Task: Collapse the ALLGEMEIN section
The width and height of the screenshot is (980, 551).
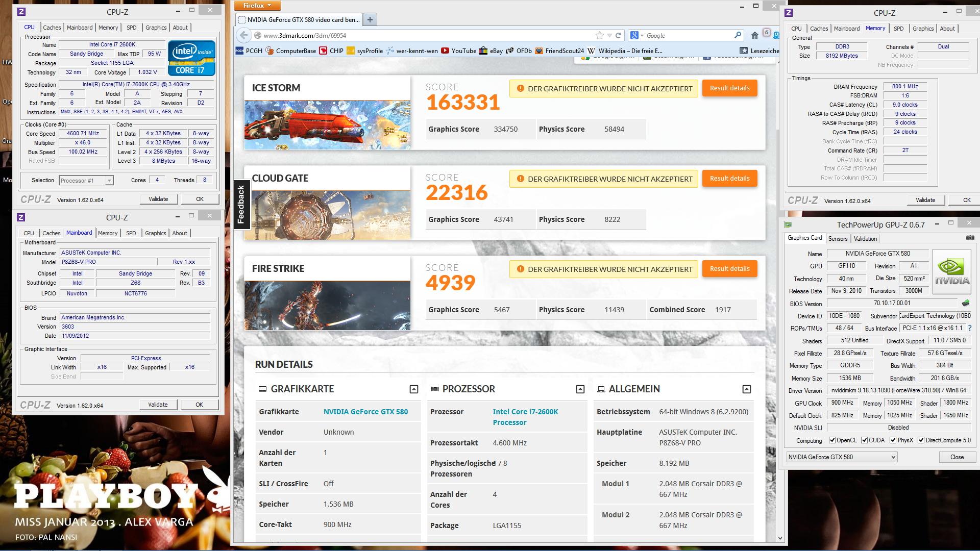Action: pos(747,389)
